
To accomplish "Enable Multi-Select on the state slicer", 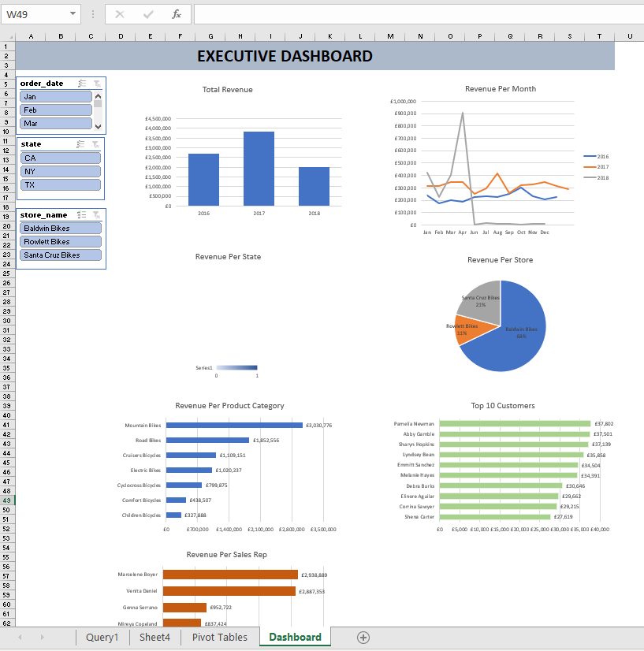I will click(x=81, y=143).
